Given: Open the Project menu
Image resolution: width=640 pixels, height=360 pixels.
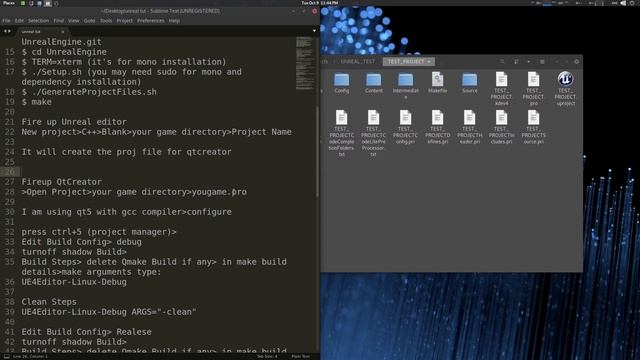Looking at the screenshot, I should (x=124, y=20).
